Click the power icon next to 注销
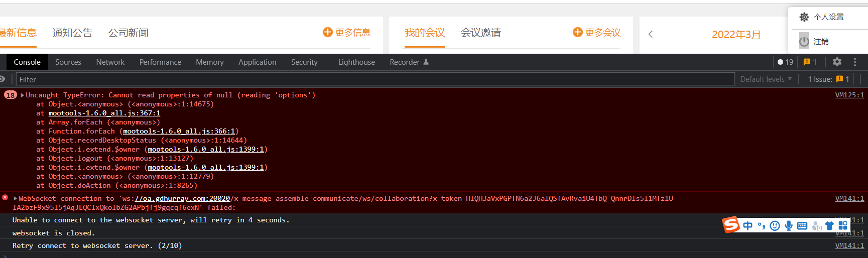The height and width of the screenshot is (258, 868). 804,42
